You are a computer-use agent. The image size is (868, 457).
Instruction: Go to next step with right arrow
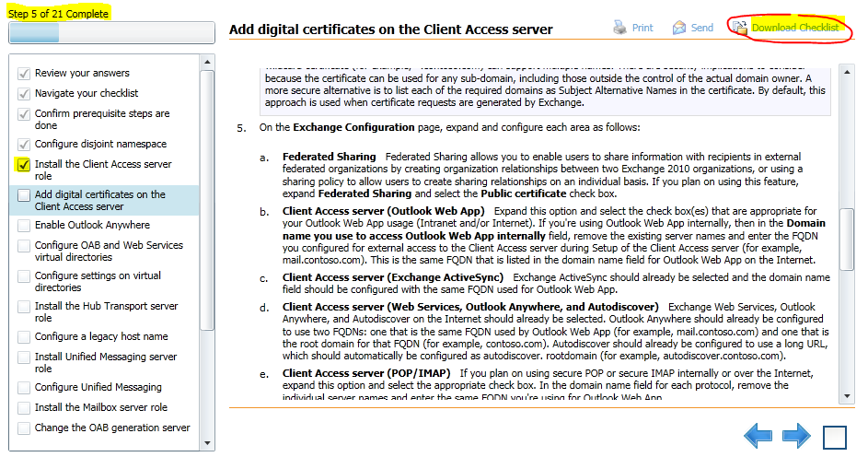tap(796, 436)
